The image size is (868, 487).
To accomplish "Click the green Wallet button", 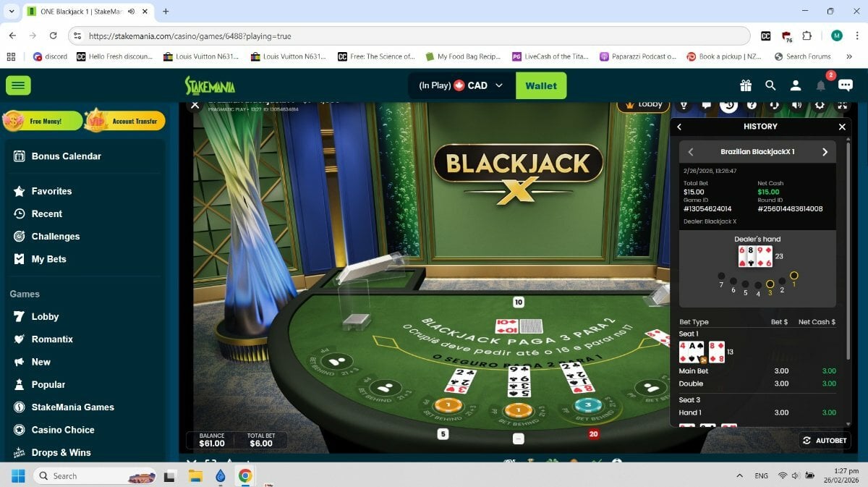I will (541, 85).
